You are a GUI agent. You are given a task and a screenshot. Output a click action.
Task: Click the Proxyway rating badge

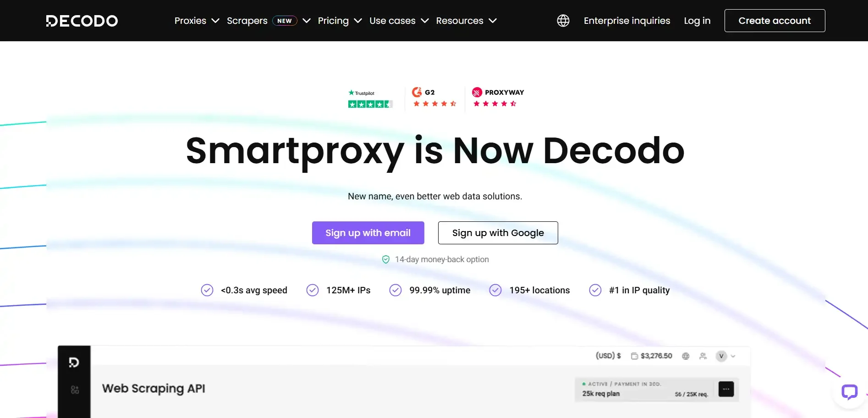click(498, 98)
